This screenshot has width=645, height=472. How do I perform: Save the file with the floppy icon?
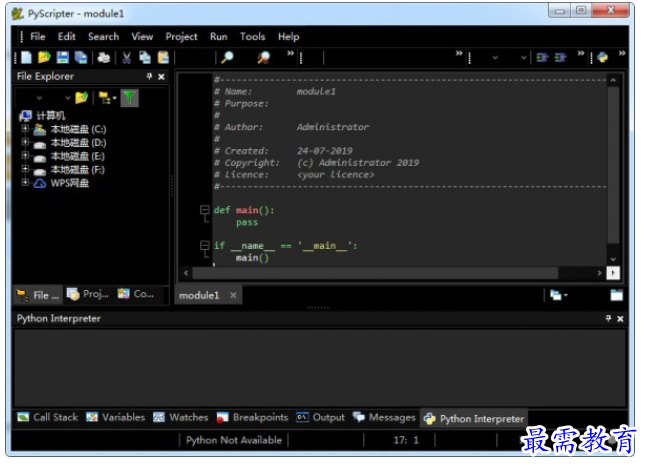63,57
